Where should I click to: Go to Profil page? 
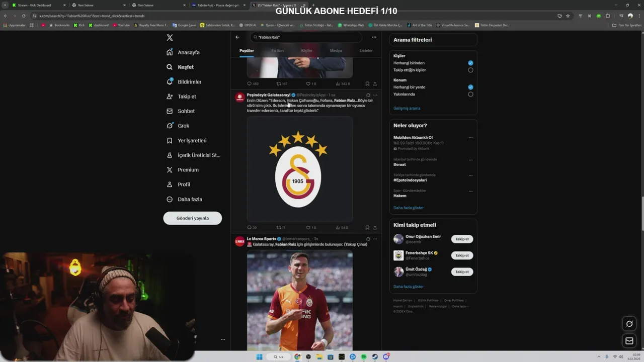coord(178,185)
